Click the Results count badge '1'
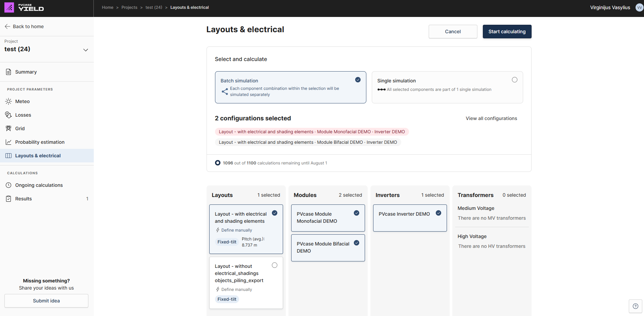Viewport: 644px width, 316px height. [x=87, y=199]
